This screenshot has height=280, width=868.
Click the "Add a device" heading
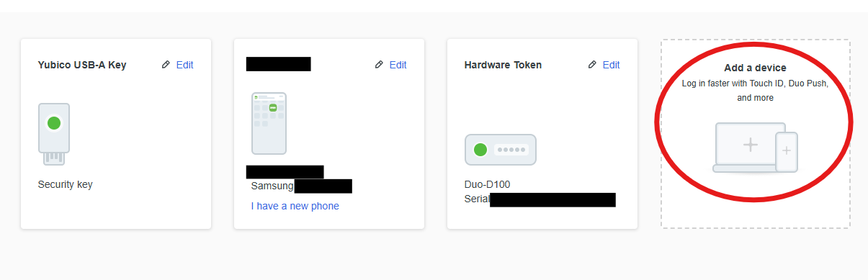point(755,68)
